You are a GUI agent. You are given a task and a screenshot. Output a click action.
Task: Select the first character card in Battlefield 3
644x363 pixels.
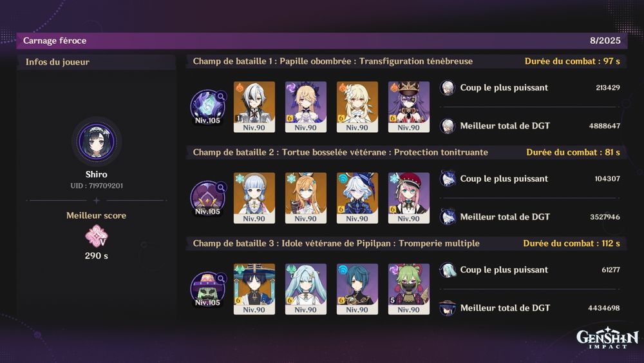(254, 289)
